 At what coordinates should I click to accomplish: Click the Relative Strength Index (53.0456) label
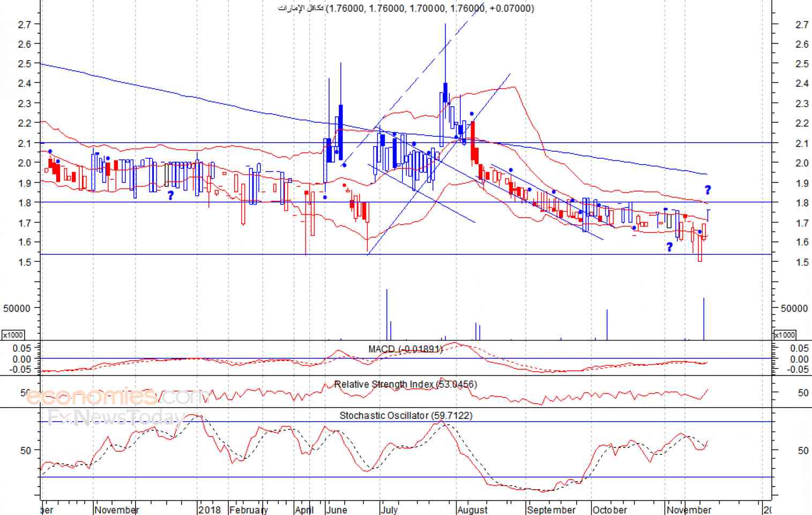pyautogui.click(x=406, y=384)
